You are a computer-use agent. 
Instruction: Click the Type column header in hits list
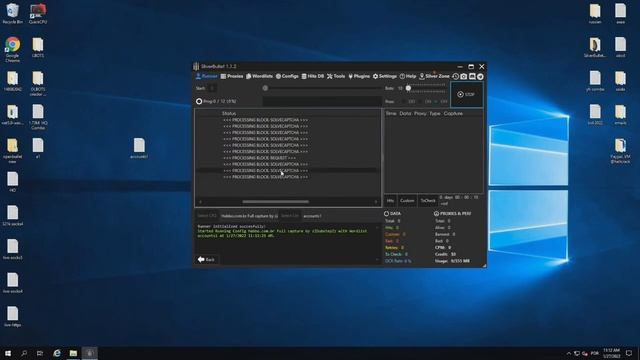tap(435, 113)
